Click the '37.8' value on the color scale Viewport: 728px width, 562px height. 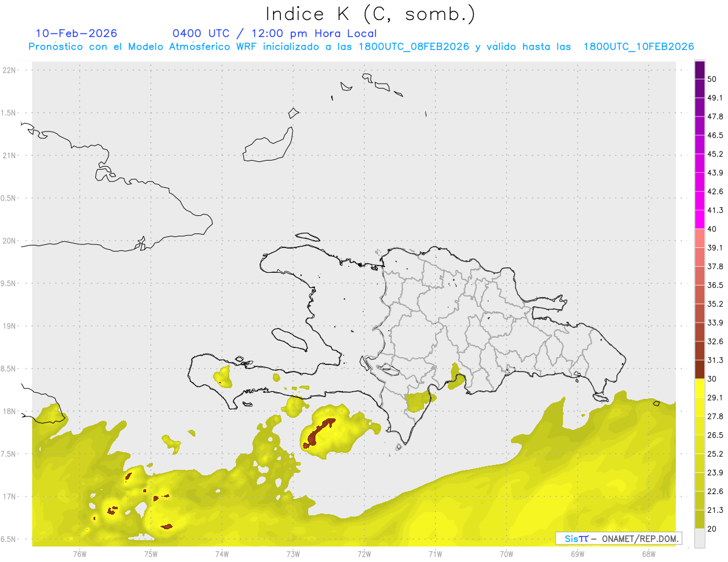coord(716,267)
